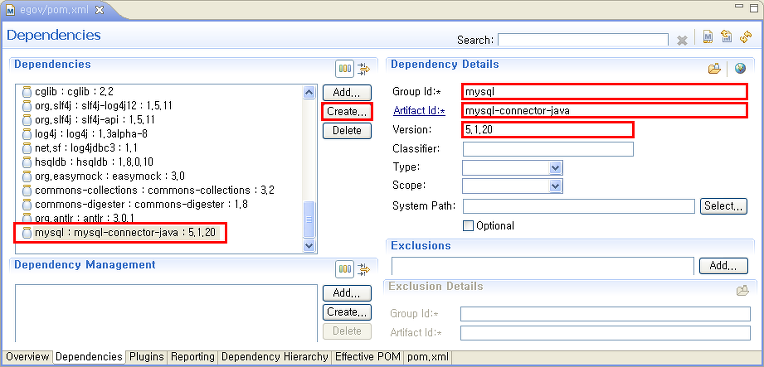This screenshot has width=764, height=367.
Task: Switch to the Overview tab
Action: (x=27, y=357)
